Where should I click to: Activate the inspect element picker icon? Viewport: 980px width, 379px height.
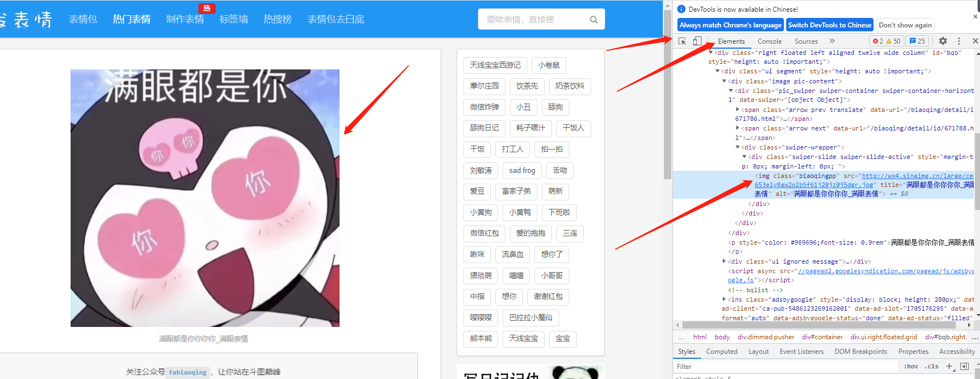point(682,41)
